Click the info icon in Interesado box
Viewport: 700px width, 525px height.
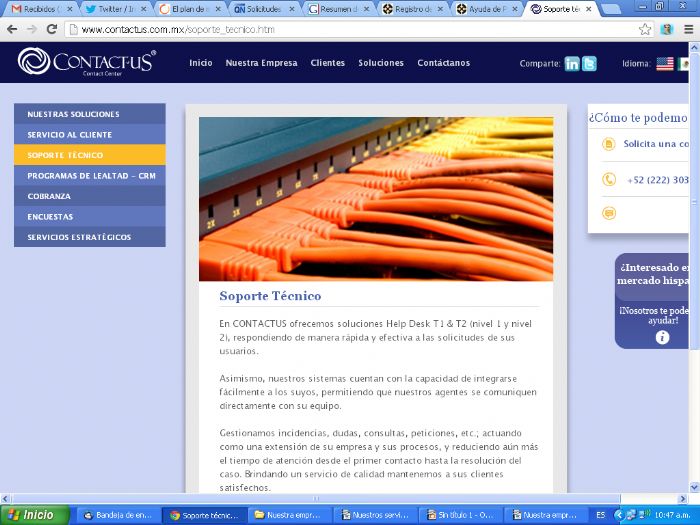point(662,337)
